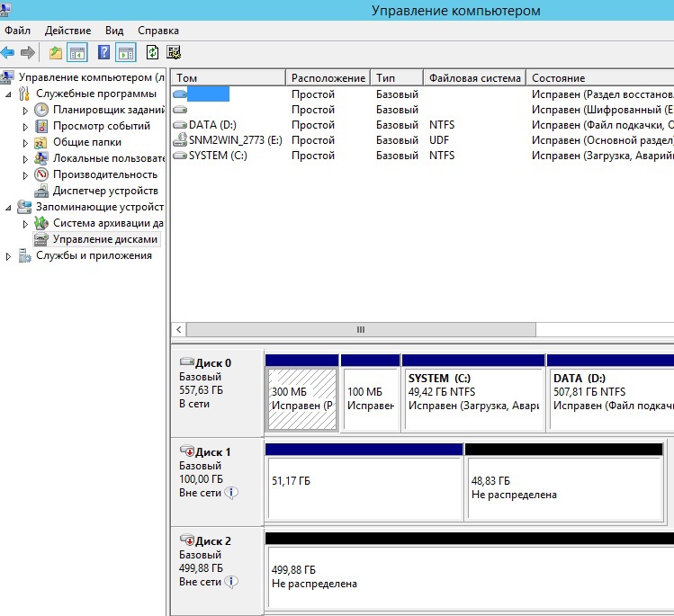Expand the Локальные пользователи node

pyautogui.click(x=25, y=159)
